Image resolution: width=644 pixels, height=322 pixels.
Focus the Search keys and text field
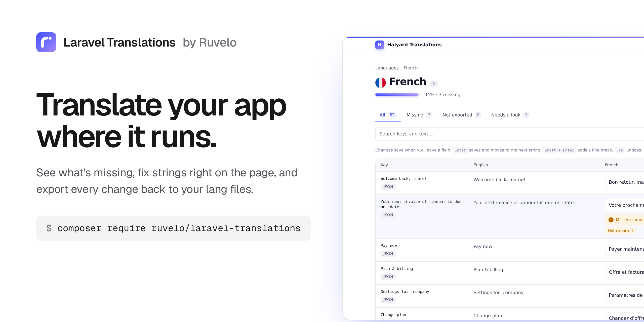pyautogui.click(x=510, y=134)
